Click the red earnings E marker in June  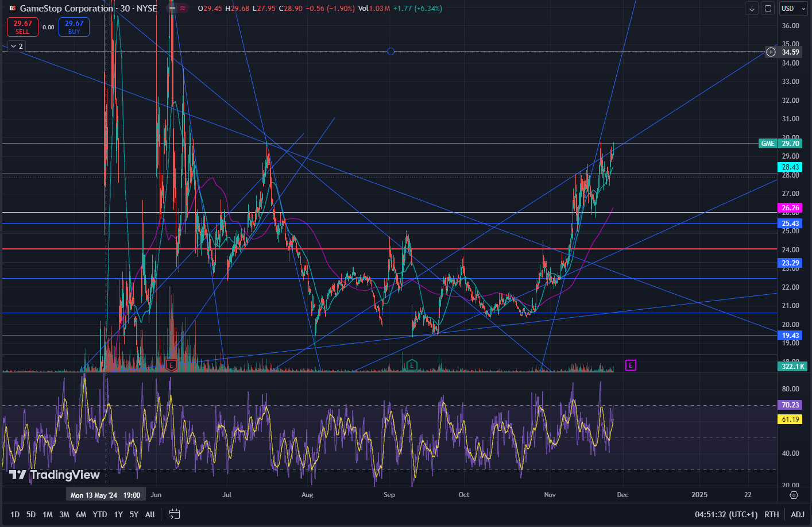click(x=171, y=365)
